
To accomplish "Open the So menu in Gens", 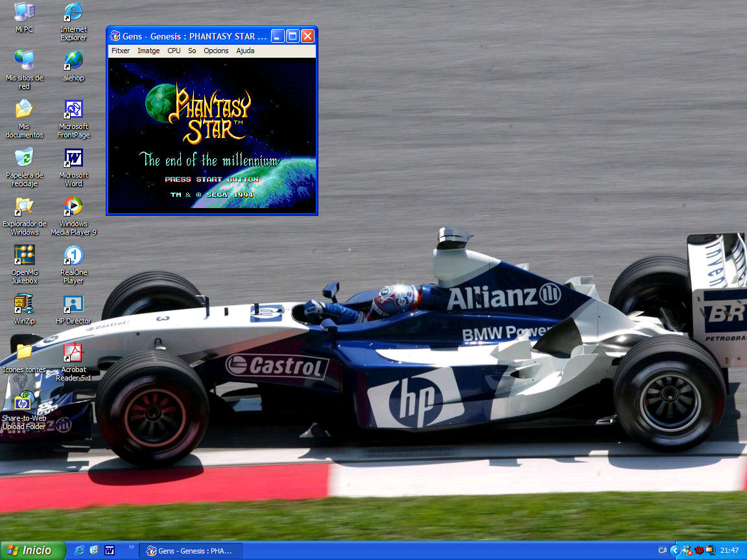I will click(x=192, y=51).
